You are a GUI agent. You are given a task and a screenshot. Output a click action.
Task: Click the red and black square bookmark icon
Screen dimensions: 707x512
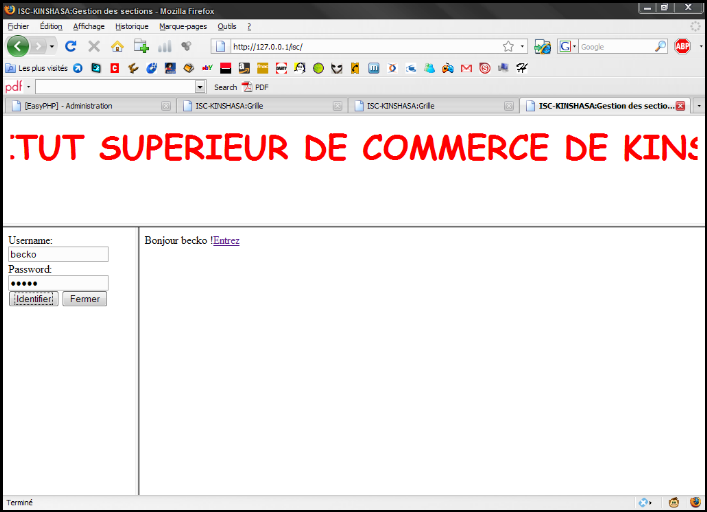click(x=225, y=68)
